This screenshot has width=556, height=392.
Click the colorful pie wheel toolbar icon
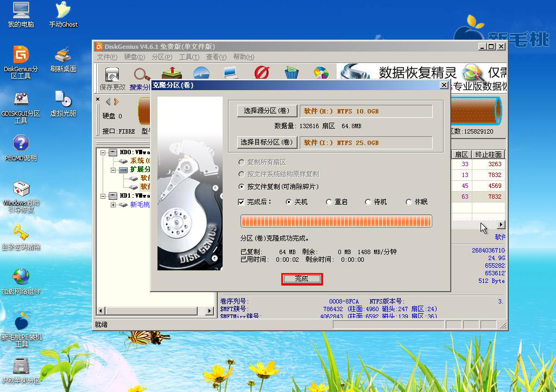pos(321,73)
